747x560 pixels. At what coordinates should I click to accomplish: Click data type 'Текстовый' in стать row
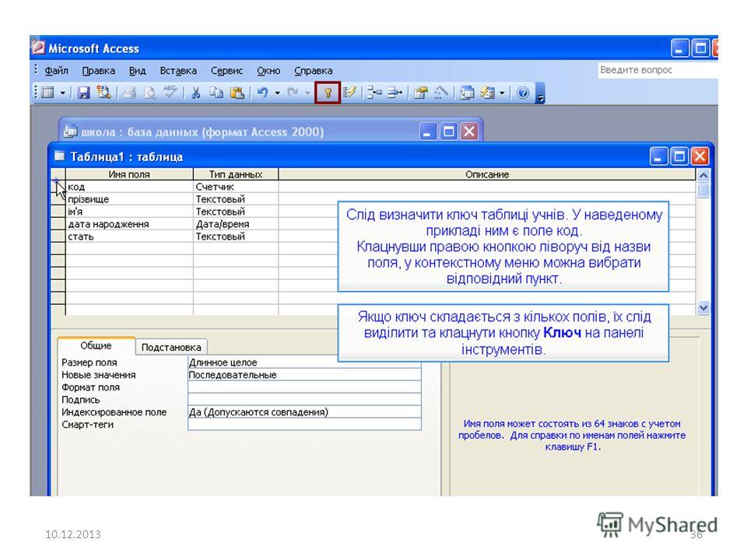[236, 236]
